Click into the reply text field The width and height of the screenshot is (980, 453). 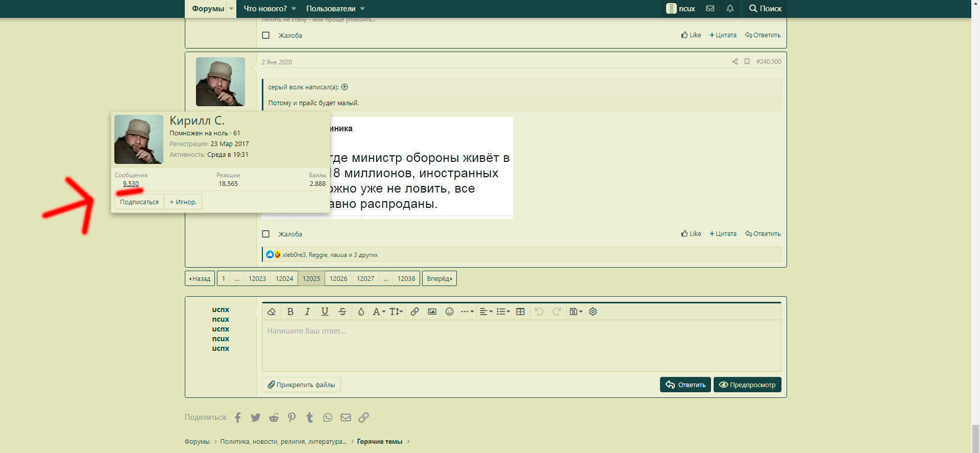[521, 346]
